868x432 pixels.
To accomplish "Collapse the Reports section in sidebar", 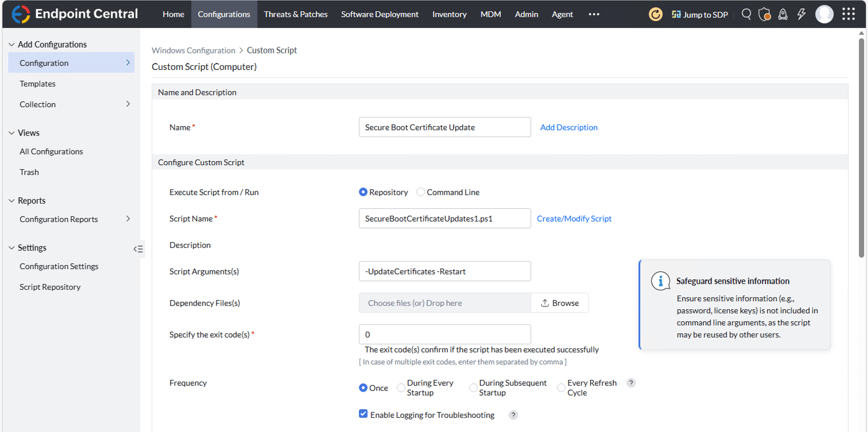I will pyautogui.click(x=12, y=200).
